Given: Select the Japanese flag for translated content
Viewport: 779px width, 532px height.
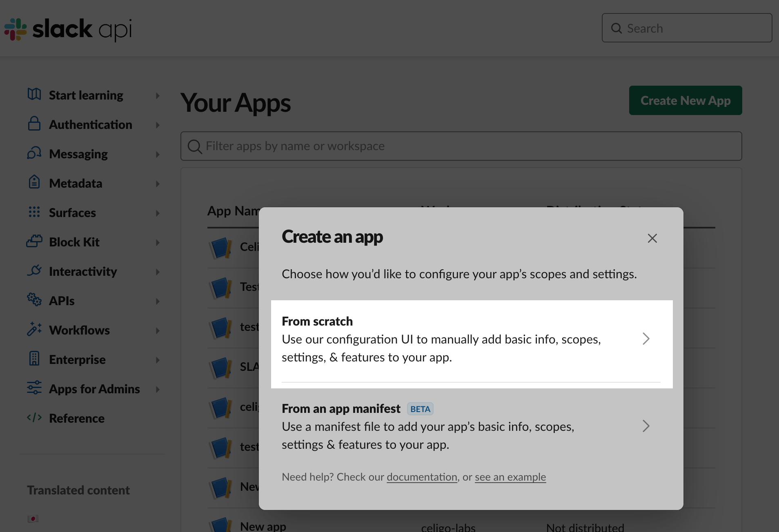Looking at the screenshot, I should click(33, 518).
